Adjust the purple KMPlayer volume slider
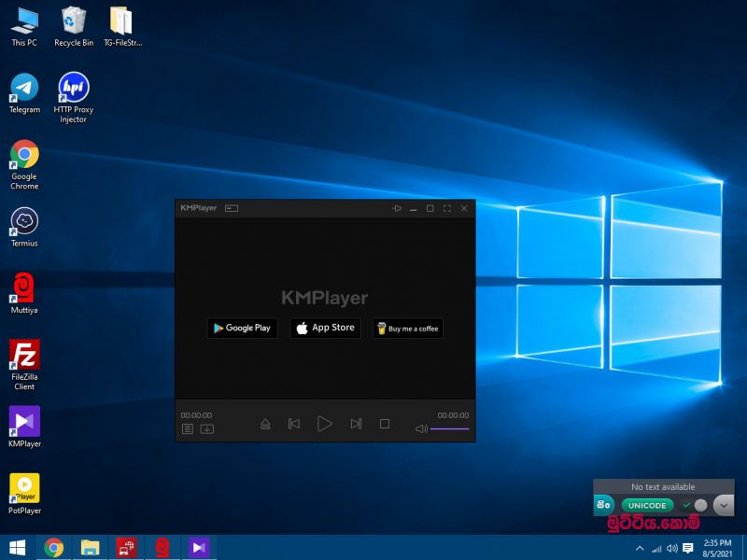Viewport: 747px width, 560px height. (x=450, y=429)
